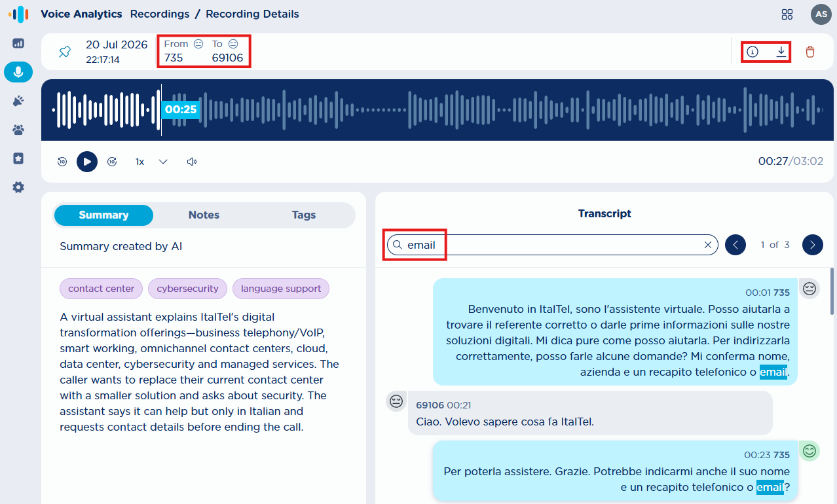Select the cybersecurity tag chip

click(187, 289)
